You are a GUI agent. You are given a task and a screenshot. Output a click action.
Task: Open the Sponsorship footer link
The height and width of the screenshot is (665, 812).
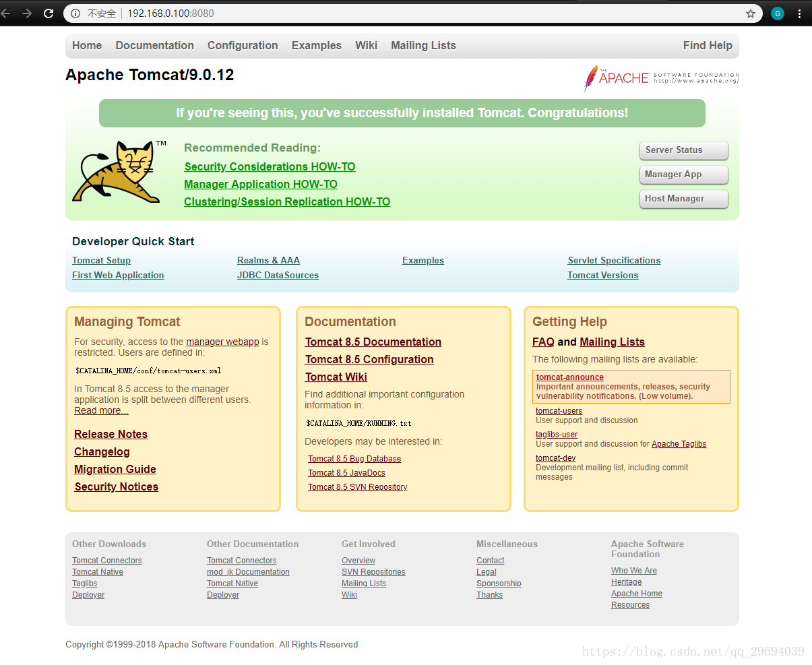click(499, 583)
